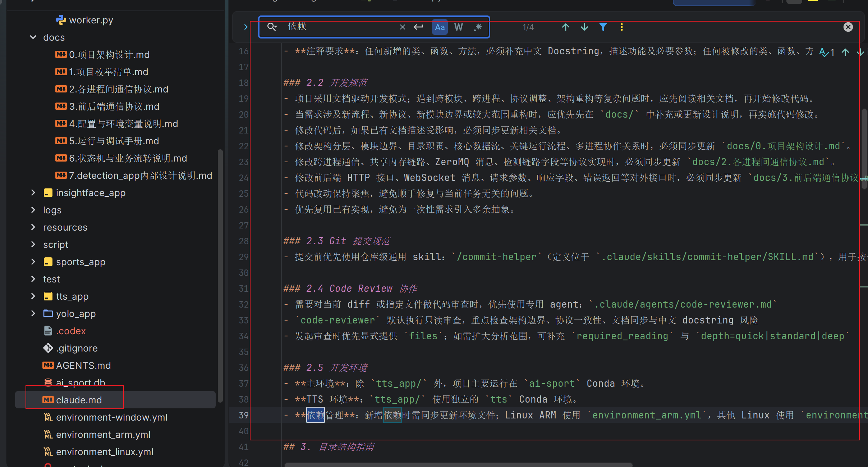Expand the insightface_app folder
The height and width of the screenshot is (467, 868).
point(33,193)
